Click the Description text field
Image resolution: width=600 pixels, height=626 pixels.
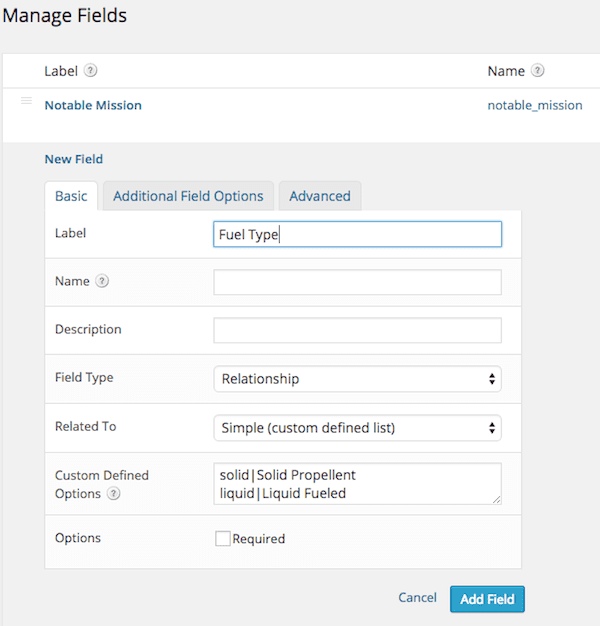tap(357, 330)
